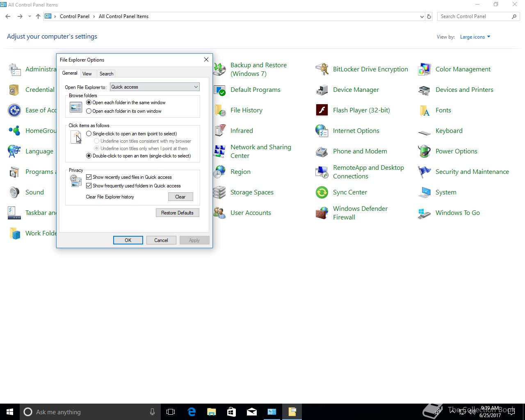This screenshot has width=525, height=420.
Task: Confirm with the OK button
Action: click(128, 240)
